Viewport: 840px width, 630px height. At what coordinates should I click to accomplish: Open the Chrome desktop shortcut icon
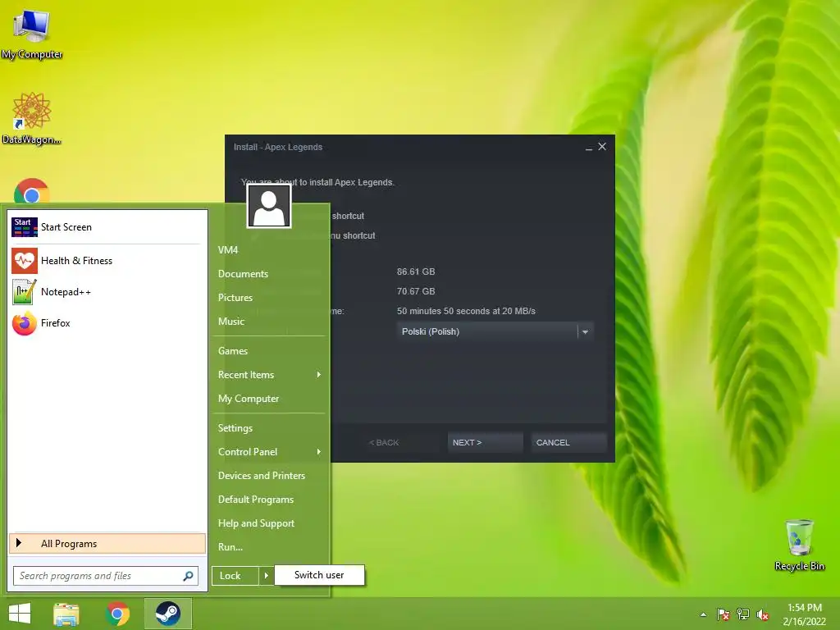[32, 191]
